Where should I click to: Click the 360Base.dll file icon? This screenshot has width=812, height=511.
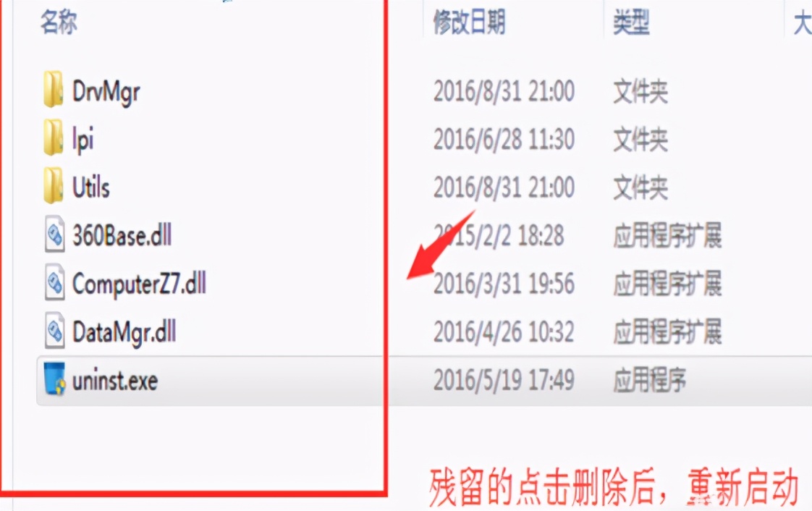coord(54,234)
